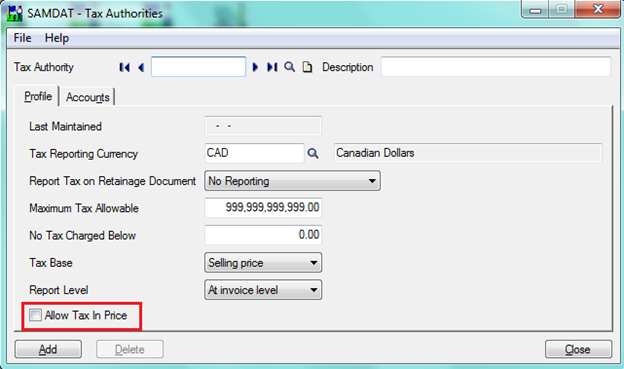Enable the Allow Tax In Price checkbox
This screenshot has height=369, width=624.
pyautogui.click(x=35, y=315)
